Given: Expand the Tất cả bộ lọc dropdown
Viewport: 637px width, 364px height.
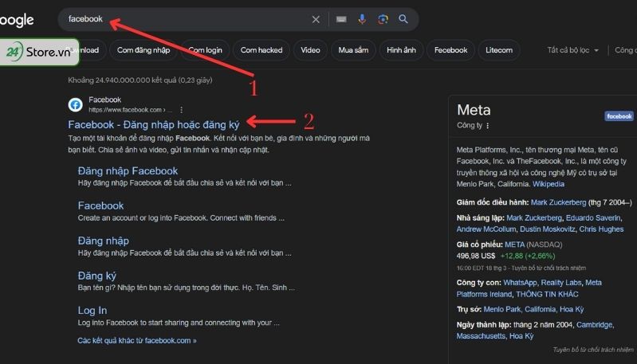Looking at the screenshot, I should point(572,50).
